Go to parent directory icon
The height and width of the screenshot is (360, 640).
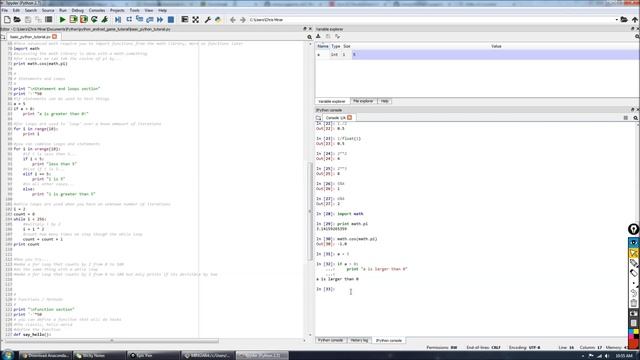pyautogui.click(x=635, y=20)
